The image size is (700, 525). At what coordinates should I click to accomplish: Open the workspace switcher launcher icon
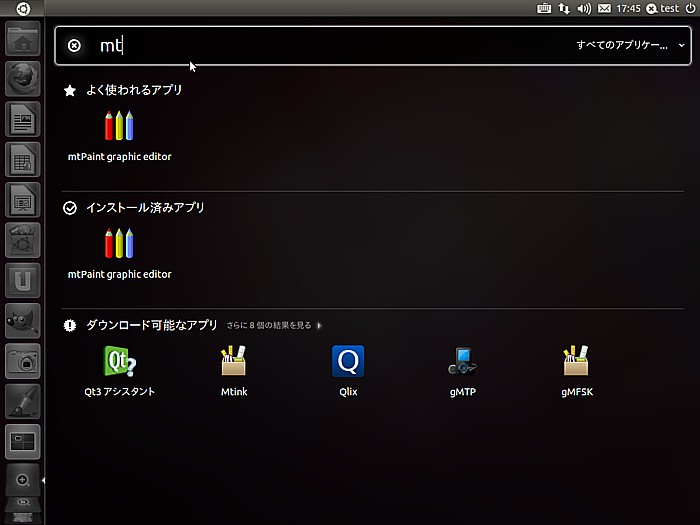(x=23, y=442)
